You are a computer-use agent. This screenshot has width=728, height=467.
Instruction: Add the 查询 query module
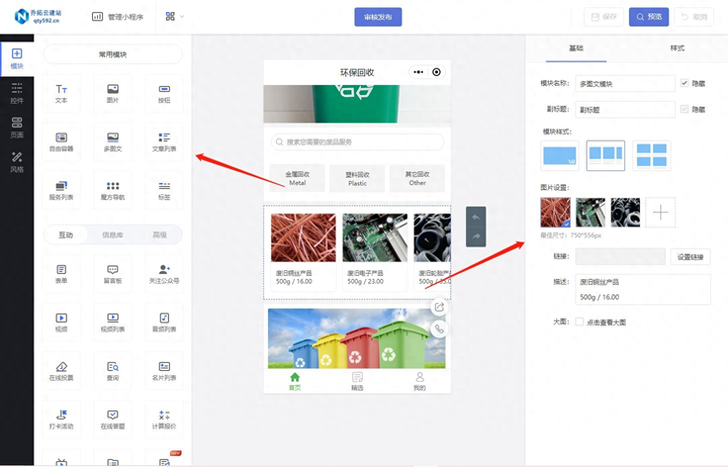pyautogui.click(x=113, y=371)
